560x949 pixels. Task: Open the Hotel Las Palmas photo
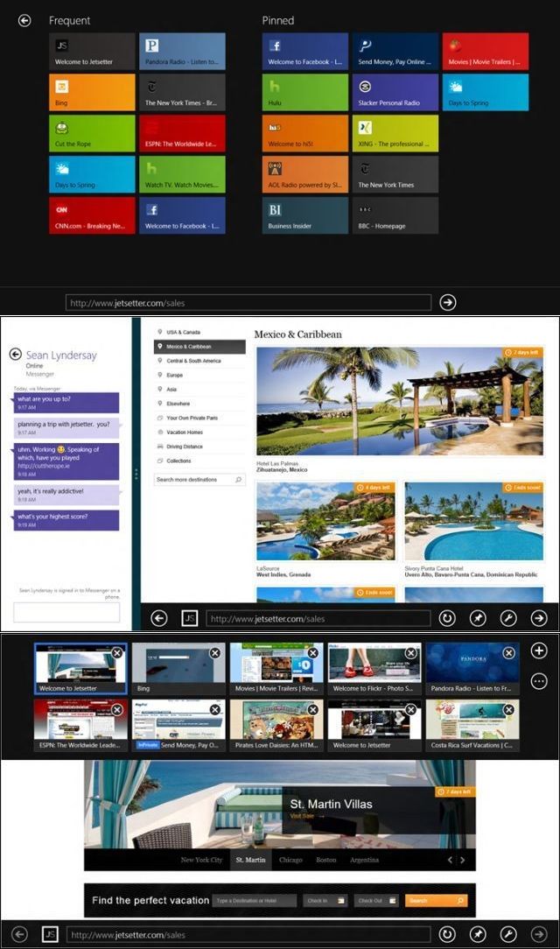400,401
